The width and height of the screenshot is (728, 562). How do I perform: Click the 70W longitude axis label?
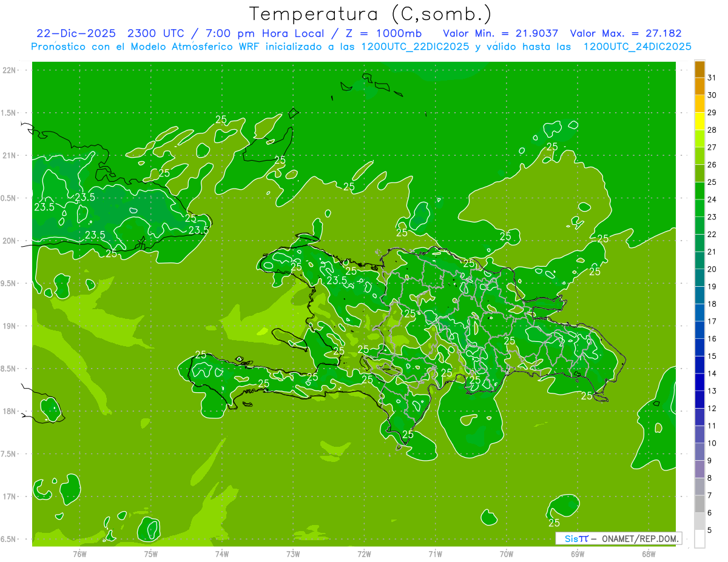tap(507, 554)
